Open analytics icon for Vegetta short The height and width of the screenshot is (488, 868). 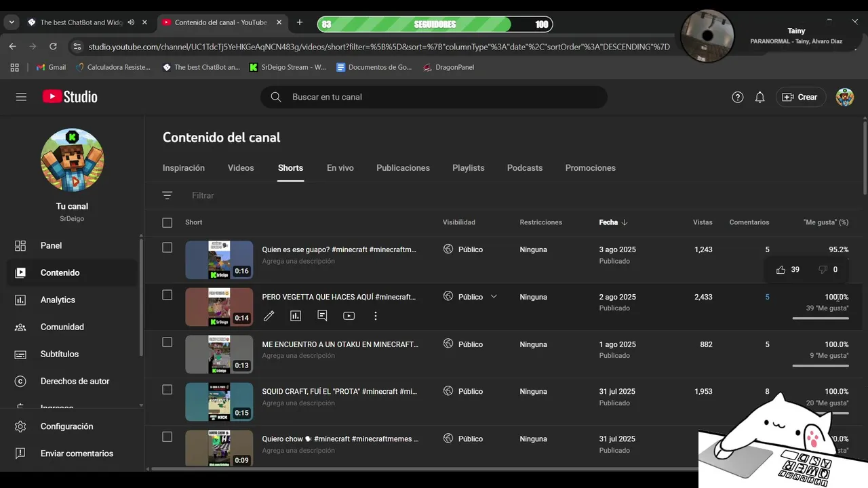[x=296, y=316]
